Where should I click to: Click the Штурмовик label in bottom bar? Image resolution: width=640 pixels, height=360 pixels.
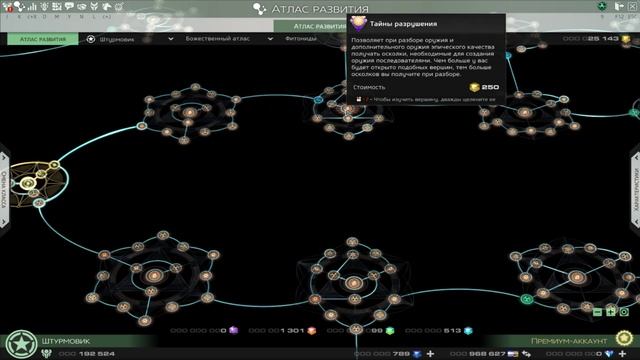coord(65,341)
